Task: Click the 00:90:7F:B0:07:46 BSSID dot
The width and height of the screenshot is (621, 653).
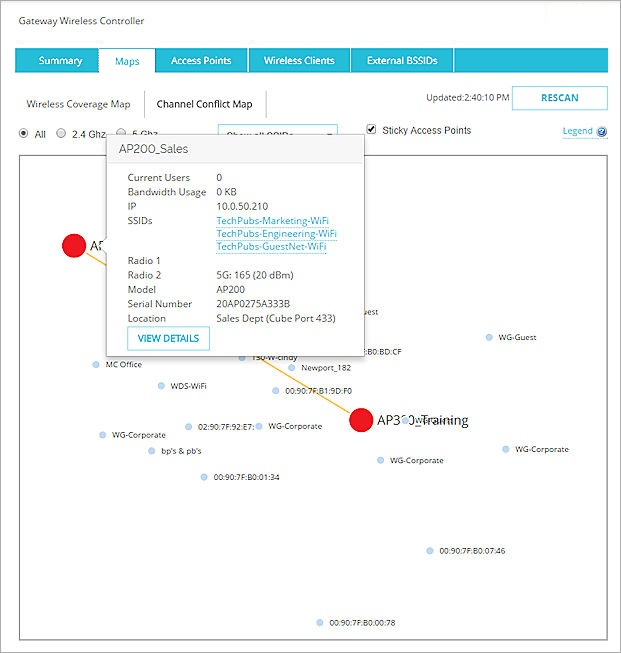Action: [x=430, y=550]
